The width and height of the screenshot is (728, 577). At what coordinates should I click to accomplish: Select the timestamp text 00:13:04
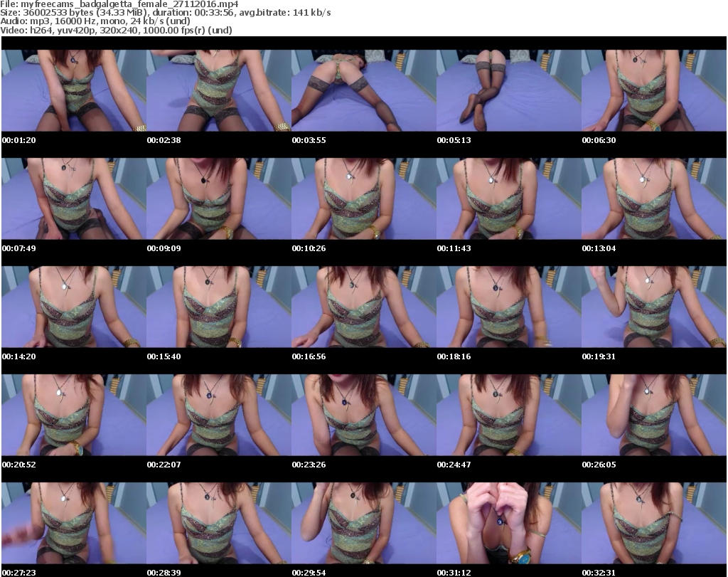599,248
